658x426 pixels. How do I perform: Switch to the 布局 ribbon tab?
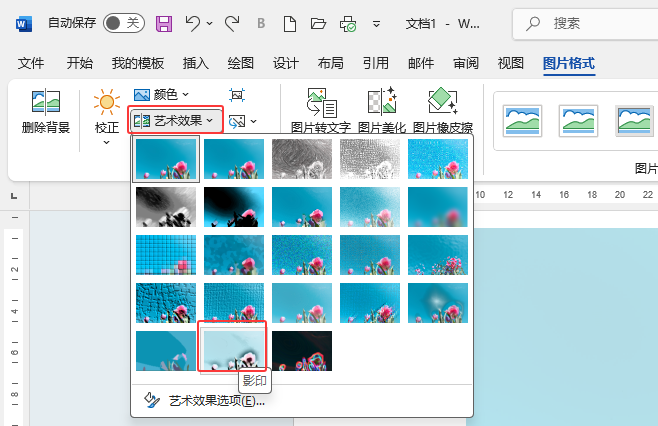tap(330, 63)
